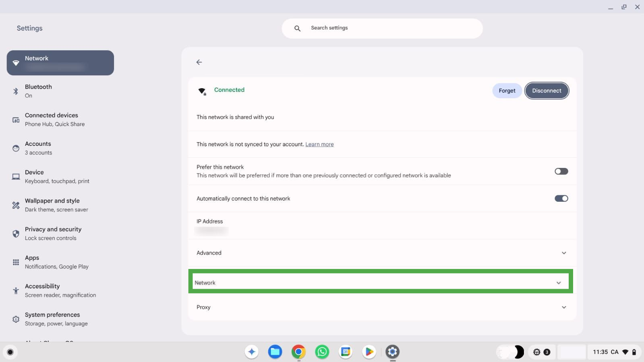Click the green Connected status text

click(x=229, y=90)
